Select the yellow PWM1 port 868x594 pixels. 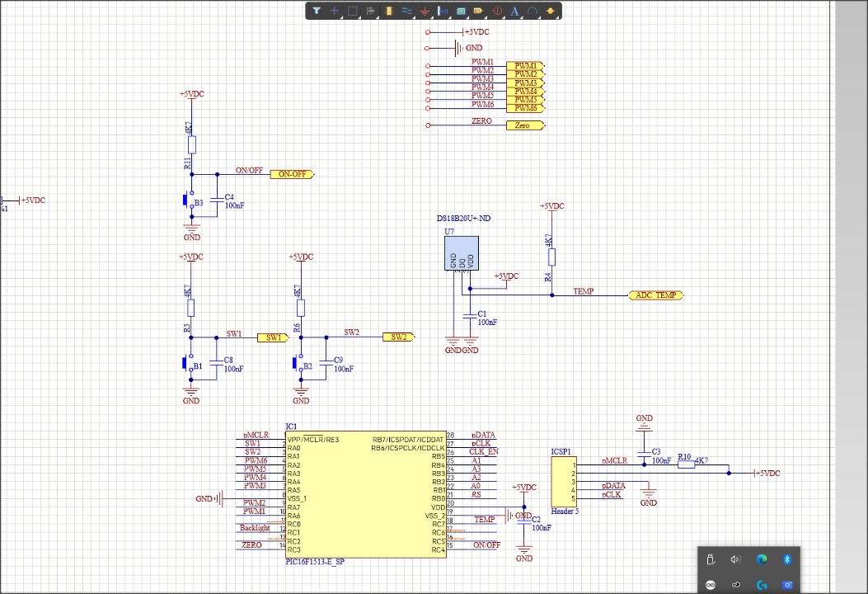[525, 66]
